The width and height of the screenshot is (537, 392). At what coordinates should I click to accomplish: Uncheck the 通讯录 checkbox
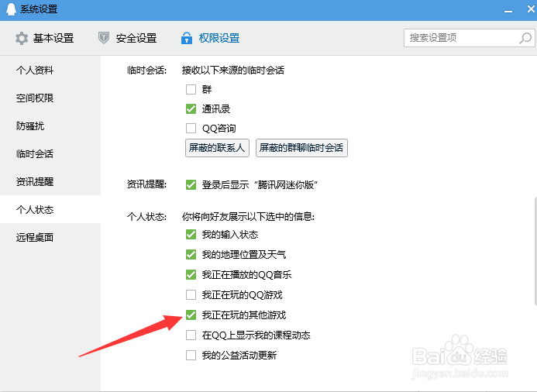click(x=191, y=109)
